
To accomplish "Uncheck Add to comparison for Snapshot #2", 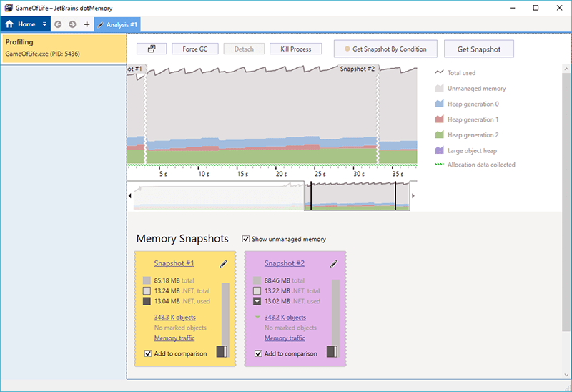I will pos(258,353).
